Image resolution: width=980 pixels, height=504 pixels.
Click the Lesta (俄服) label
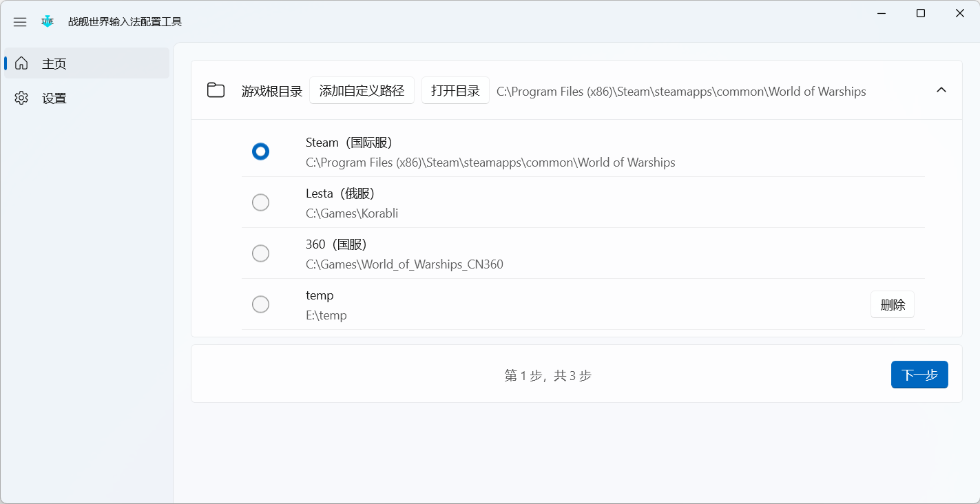[340, 193]
